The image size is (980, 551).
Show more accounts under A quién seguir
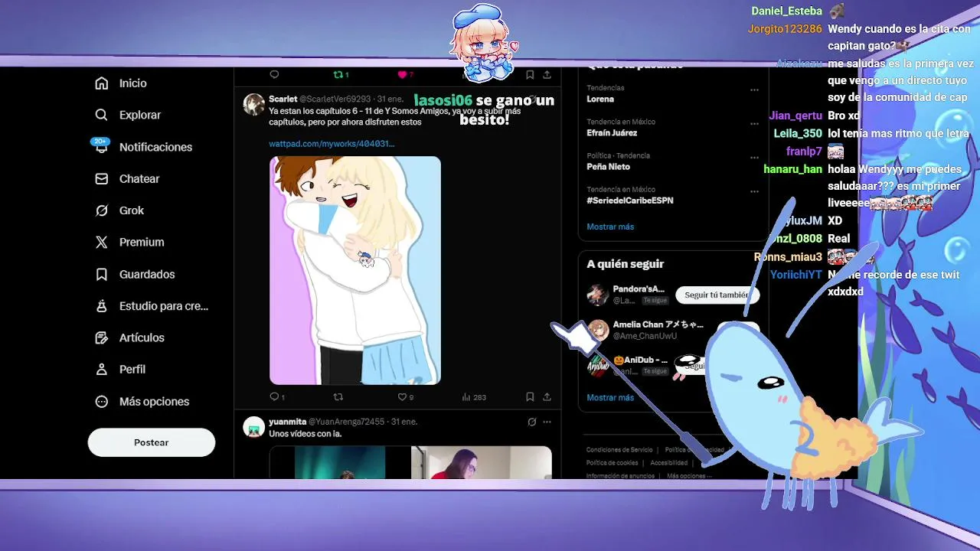tap(610, 398)
